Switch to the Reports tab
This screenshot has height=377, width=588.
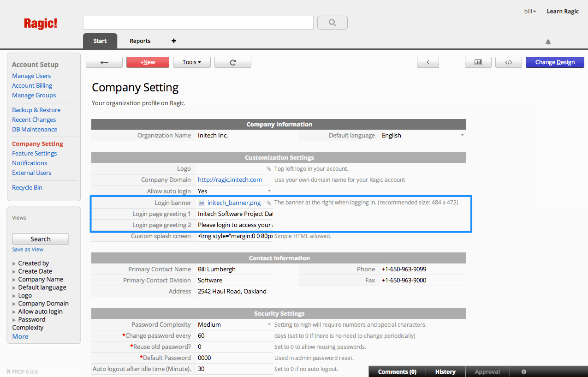coord(140,41)
